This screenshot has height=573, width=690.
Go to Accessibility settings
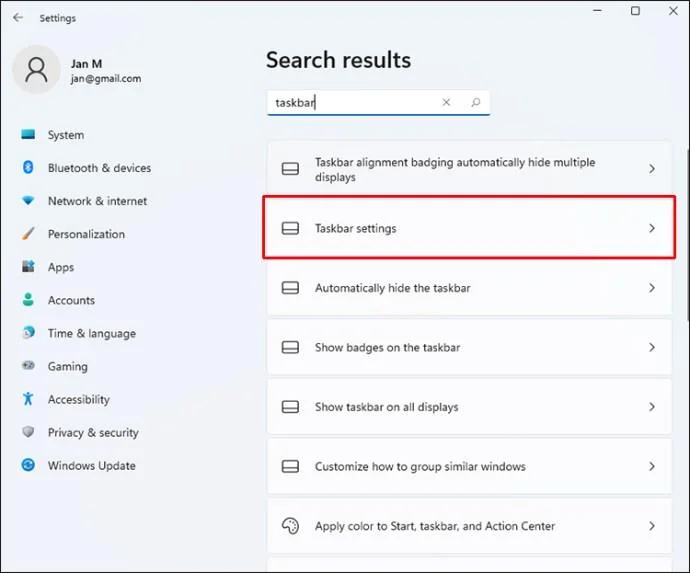[x=79, y=399]
